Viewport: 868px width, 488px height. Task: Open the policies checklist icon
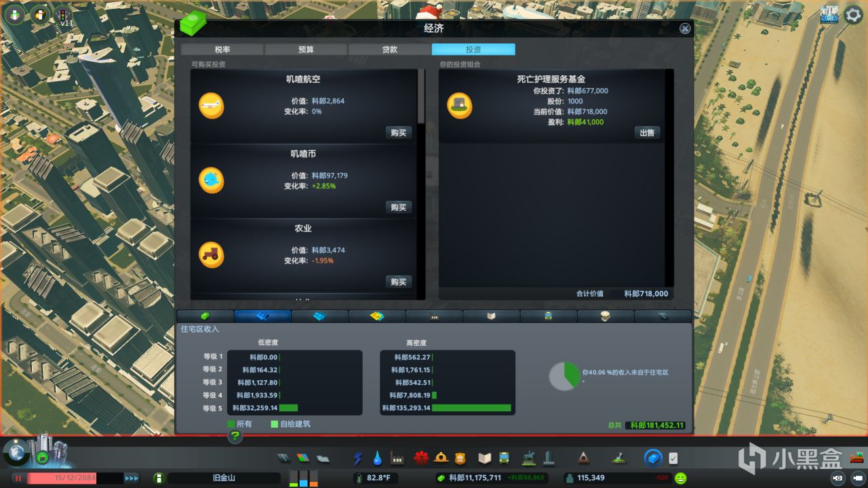(x=673, y=459)
